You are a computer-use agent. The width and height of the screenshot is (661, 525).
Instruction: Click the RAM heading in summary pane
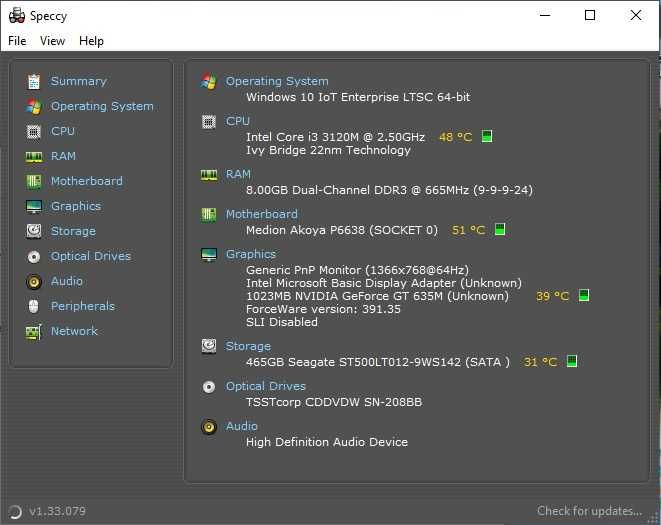point(238,174)
